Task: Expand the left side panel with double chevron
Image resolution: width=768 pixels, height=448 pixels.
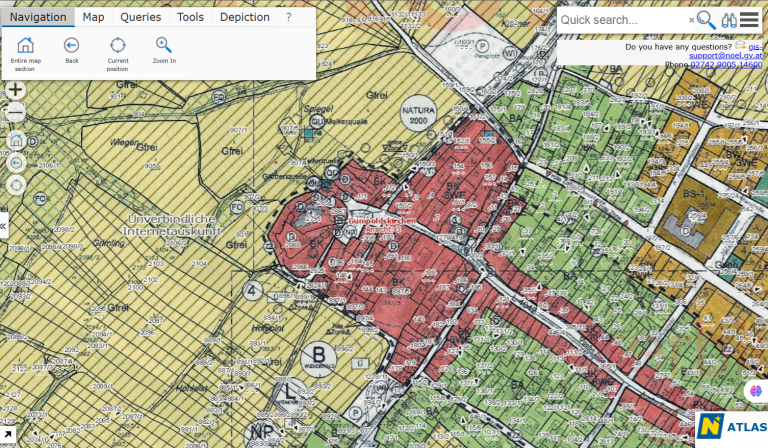Action: pyautogui.click(x=4, y=226)
